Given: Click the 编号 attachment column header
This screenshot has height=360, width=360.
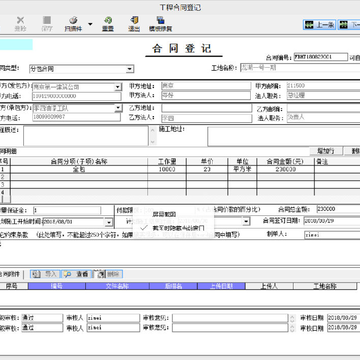Looking at the screenshot, I should pos(57,286).
